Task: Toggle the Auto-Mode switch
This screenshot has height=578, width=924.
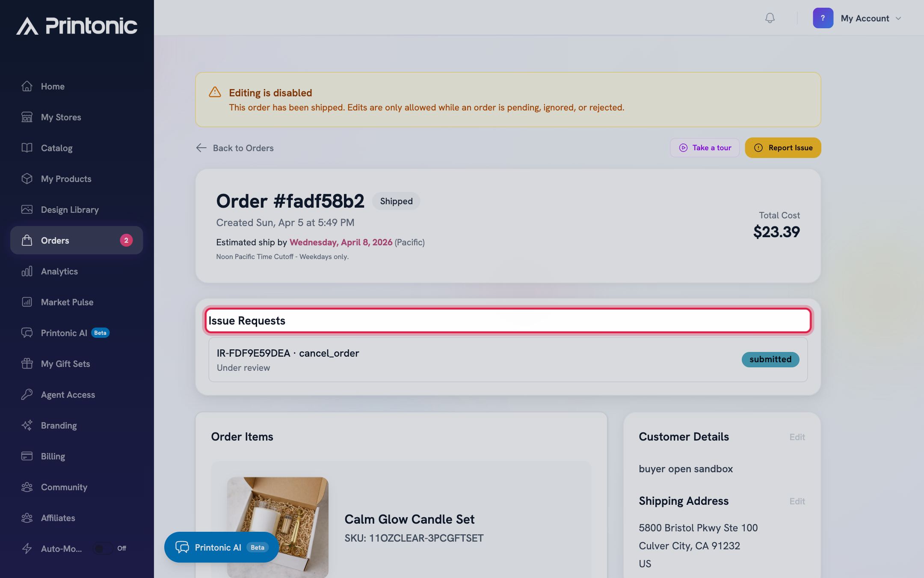Action: click(x=103, y=548)
